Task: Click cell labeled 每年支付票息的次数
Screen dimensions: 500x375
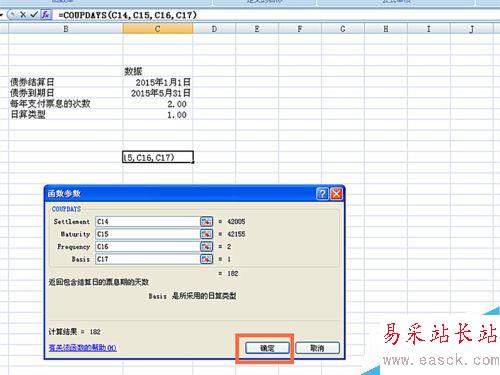Action: (x=66, y=104)
